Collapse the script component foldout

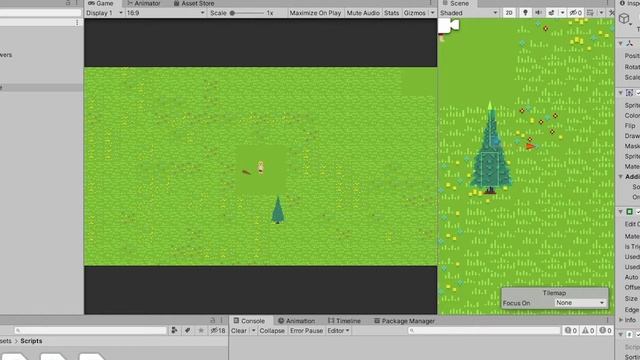coord(620,334)
